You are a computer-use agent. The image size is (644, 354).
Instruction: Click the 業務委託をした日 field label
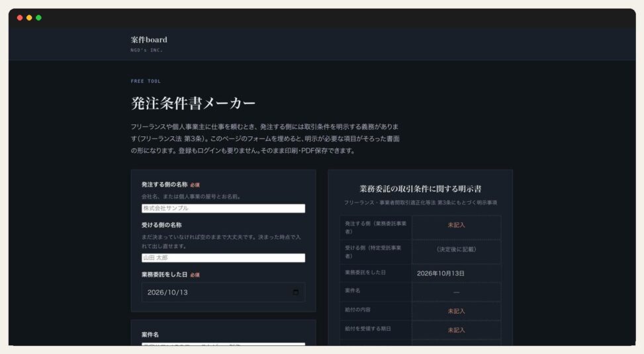click(164, 275)
